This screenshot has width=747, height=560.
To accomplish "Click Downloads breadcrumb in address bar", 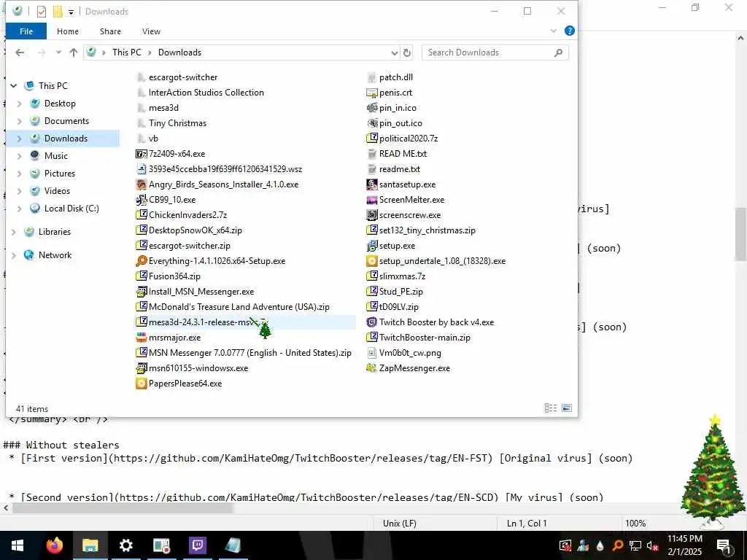I will click(179, 52).
